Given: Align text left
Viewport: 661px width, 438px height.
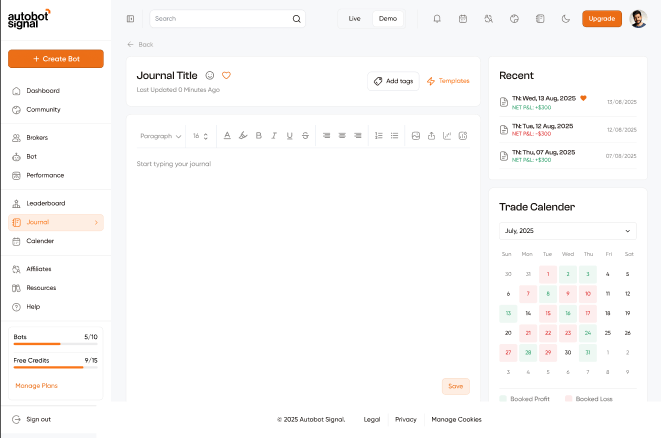Looking at the screenshot, I should coord(326,136).
